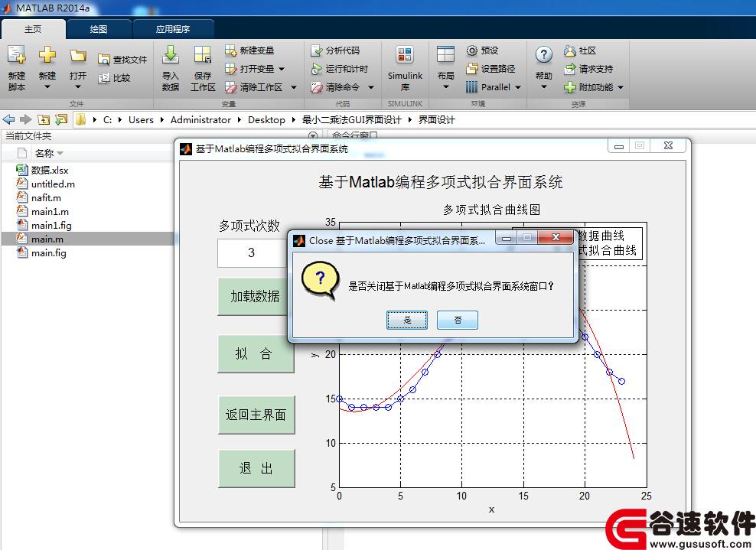Screen dimensions: 756x550
Task: Click the New (新建) plus icon
Action: (47, 55)
